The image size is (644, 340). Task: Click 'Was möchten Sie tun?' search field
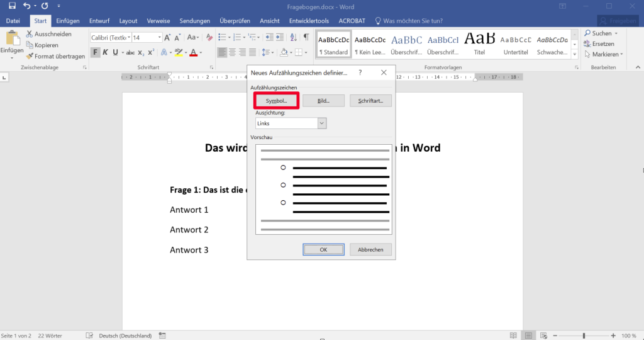click(409, 21)
